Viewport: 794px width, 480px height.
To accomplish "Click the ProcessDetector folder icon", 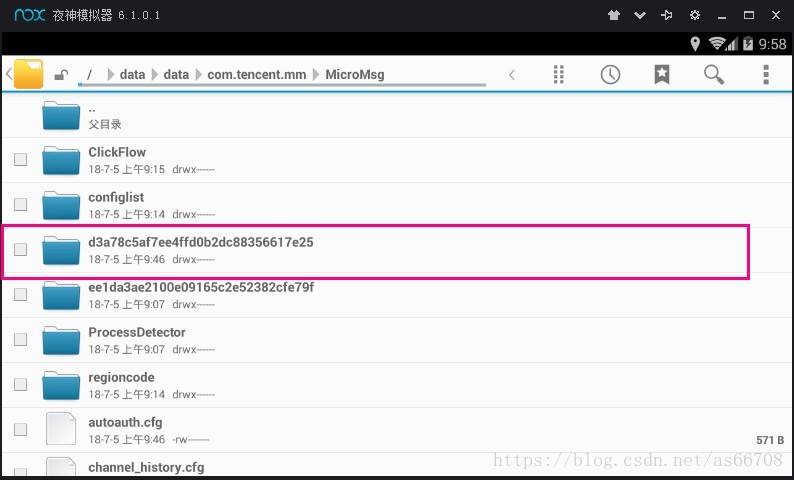I will pos(61,340).
